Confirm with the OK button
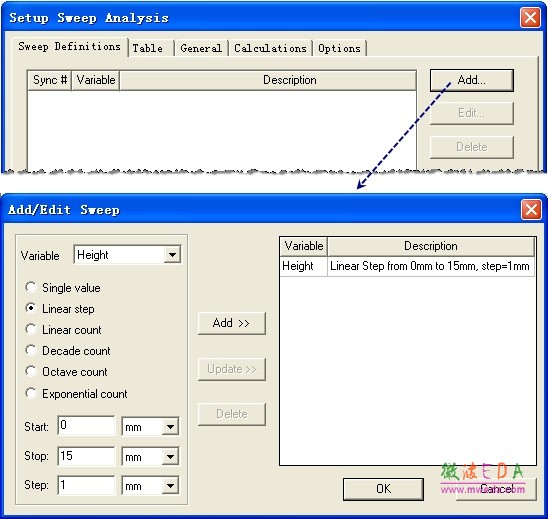 pyautogui.click(x=383, y=489)
